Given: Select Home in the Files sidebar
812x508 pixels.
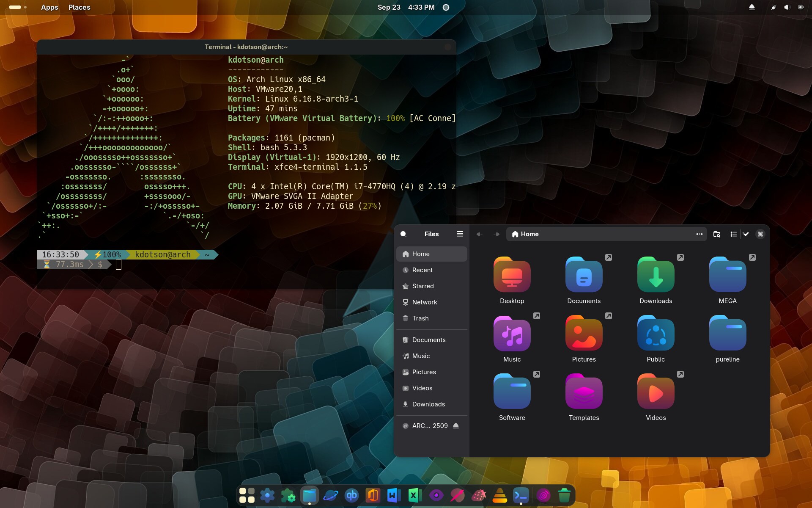Looking at the screenshot, I should click(x=432, y=254).
